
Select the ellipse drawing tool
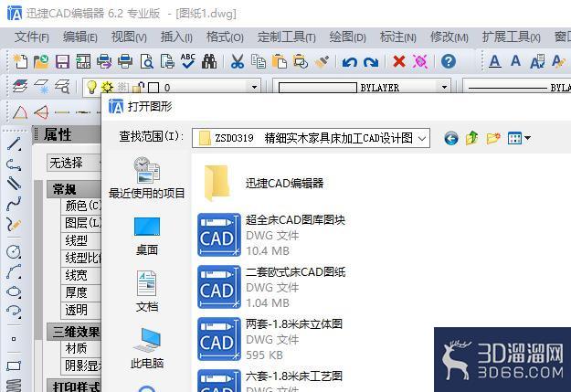pyautogui.click(x=14, y=291)
